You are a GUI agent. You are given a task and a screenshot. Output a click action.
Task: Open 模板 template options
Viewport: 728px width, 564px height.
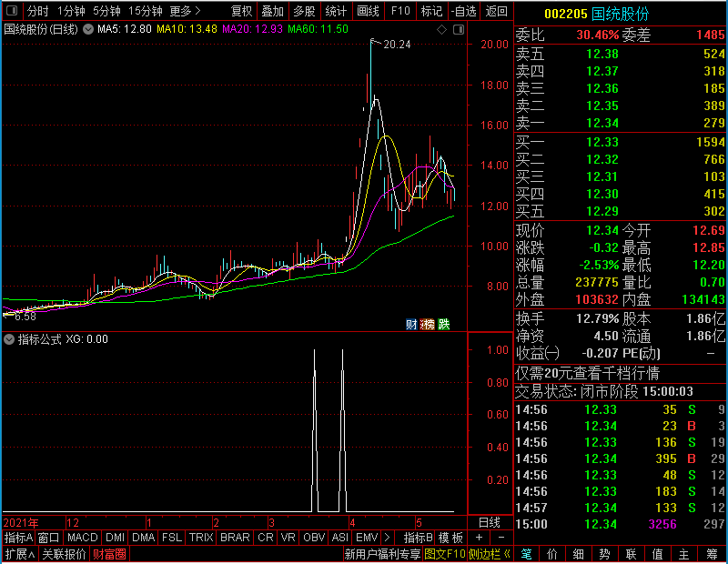tap(450, 538)
